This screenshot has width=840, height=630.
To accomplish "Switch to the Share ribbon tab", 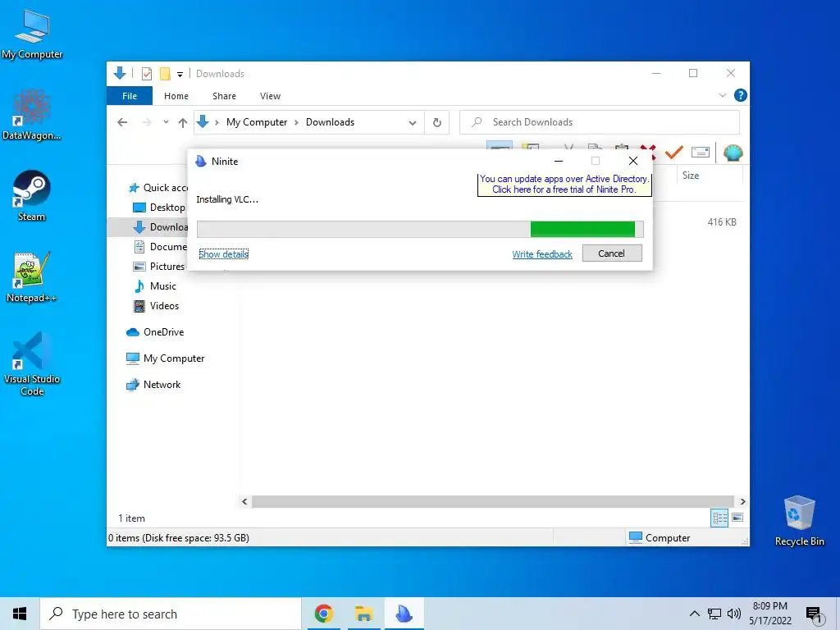I will [224, 96].
